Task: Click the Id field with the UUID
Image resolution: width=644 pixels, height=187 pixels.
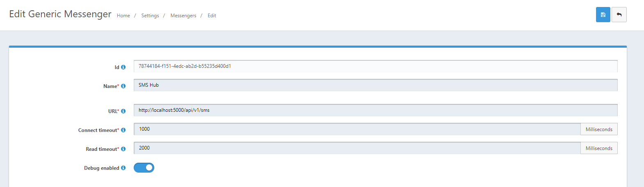Action: [375, 66]
